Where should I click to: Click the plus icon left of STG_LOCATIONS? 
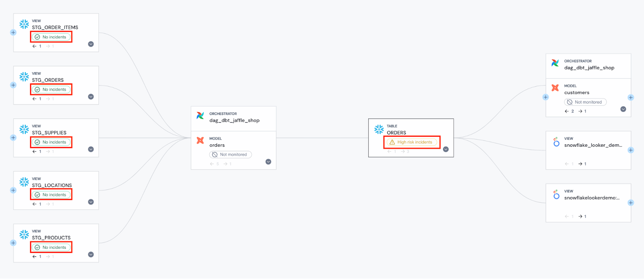(x=13, y=190)
